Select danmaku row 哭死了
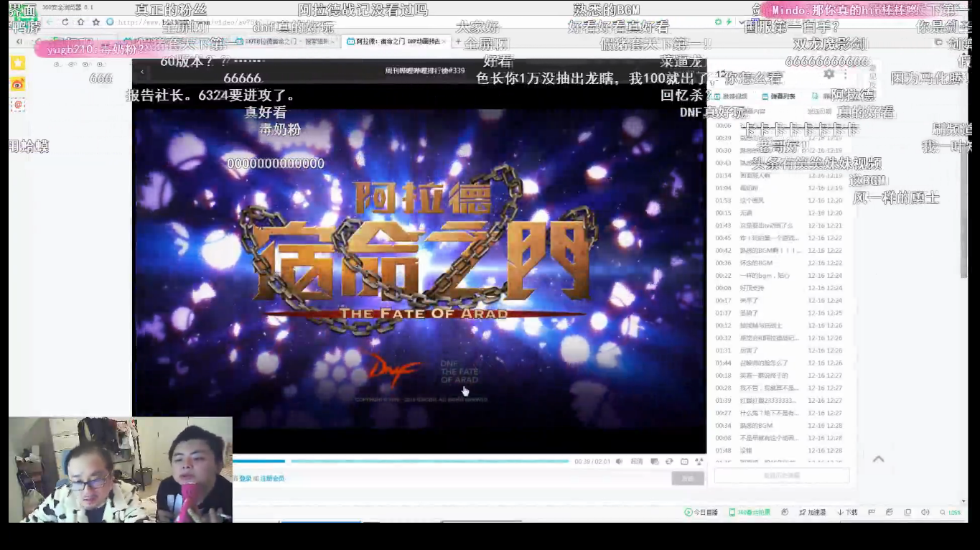 pyautogui.click(x=782, y=301)
